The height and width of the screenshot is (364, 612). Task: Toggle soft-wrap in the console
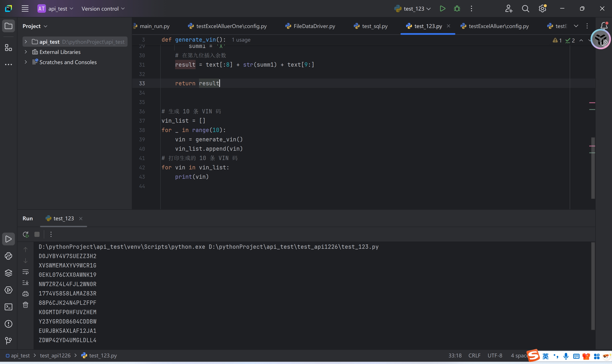pos(26,272)
